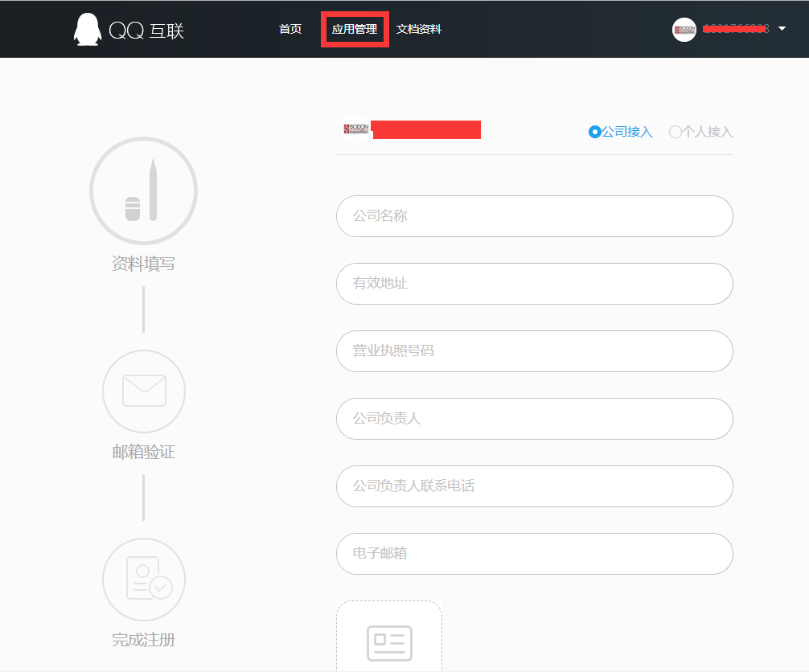Click the user avatar in top right

click(x=684, y=30)
